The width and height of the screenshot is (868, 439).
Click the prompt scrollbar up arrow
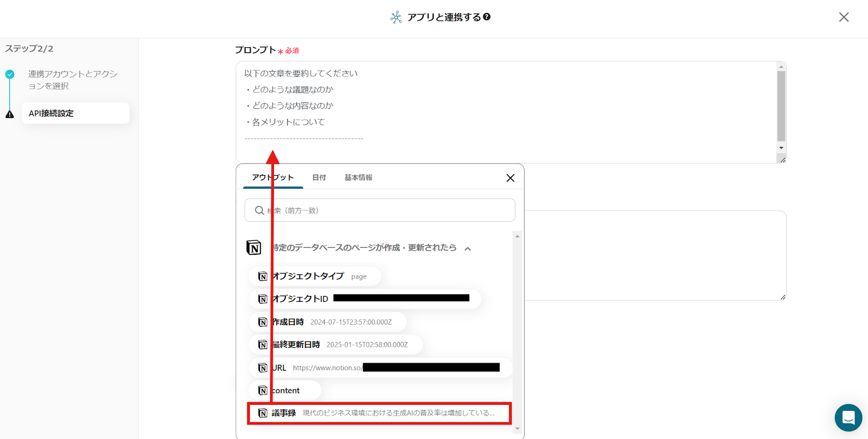781,66
